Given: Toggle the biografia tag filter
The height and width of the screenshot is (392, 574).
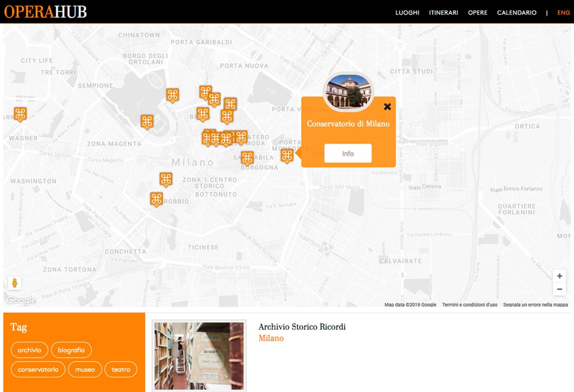Looking at the screenshot, I should pyautogui.click(x=71, y=350).
